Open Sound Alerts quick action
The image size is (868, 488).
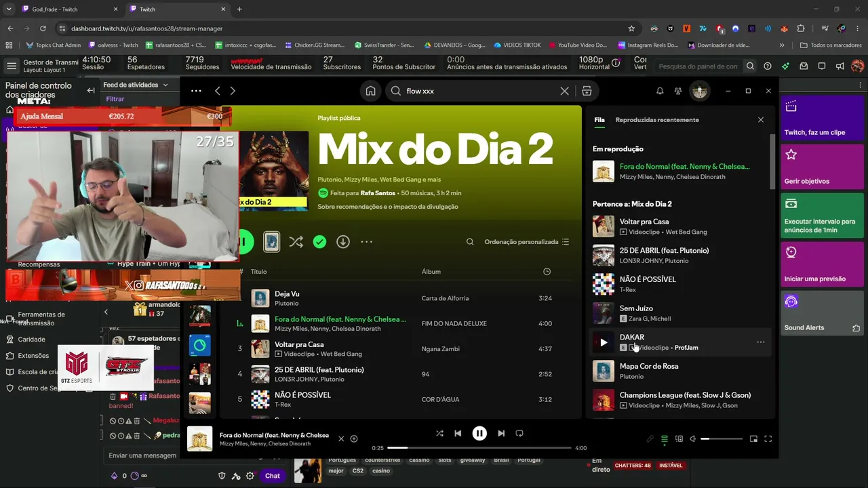pyautogui.click(x=823, y=312)
